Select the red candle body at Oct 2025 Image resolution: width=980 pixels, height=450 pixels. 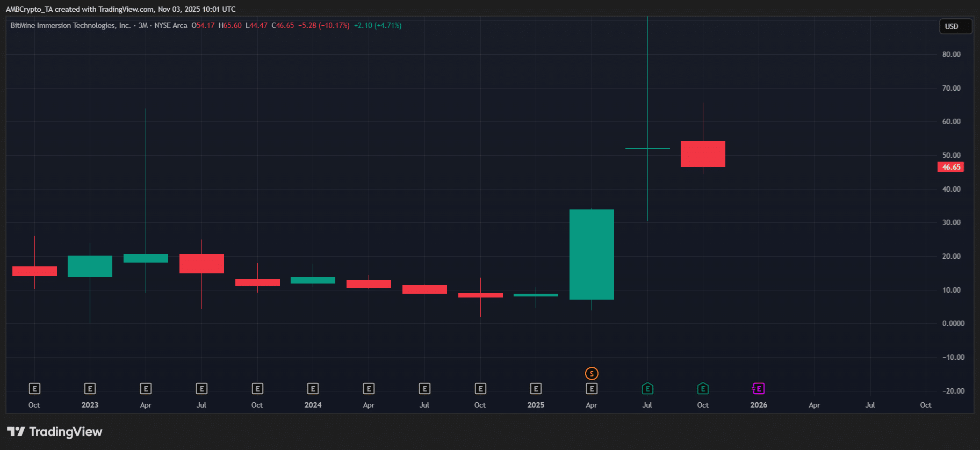(703, 154)
